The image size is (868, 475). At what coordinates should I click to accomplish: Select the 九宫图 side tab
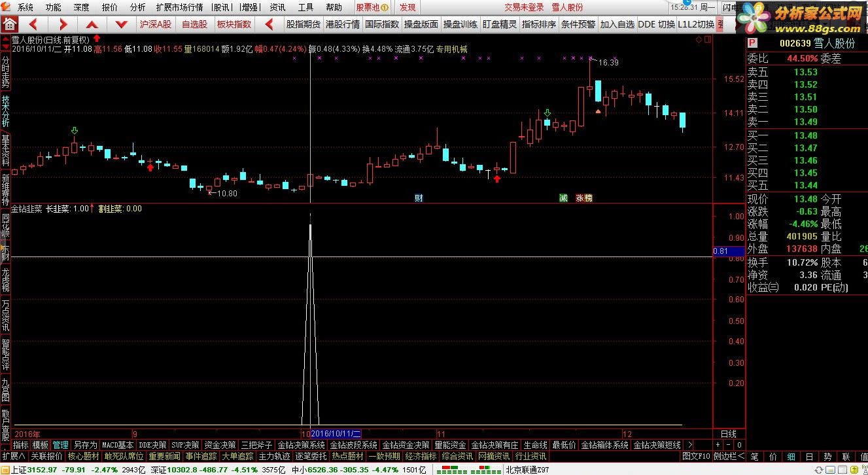[x=5, y=389]
